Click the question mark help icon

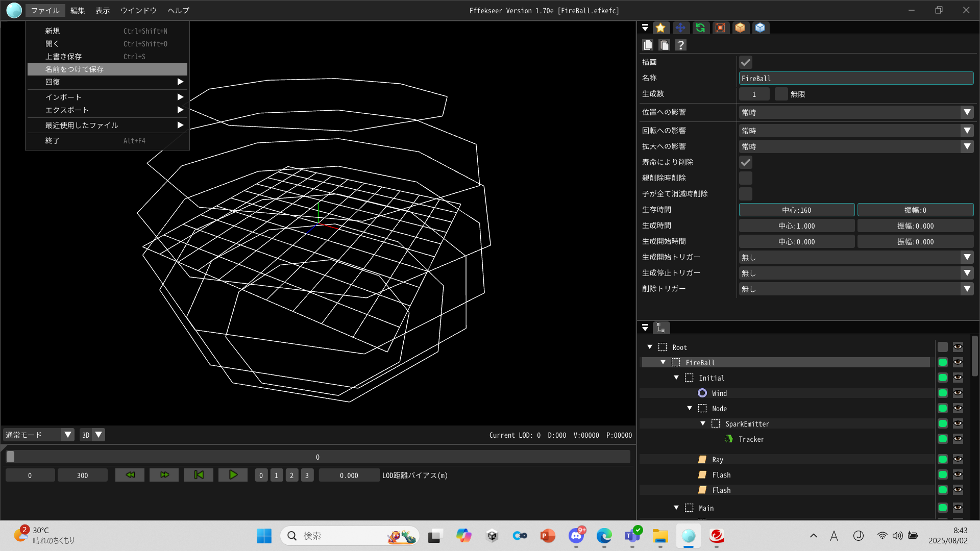pos(680,45)
